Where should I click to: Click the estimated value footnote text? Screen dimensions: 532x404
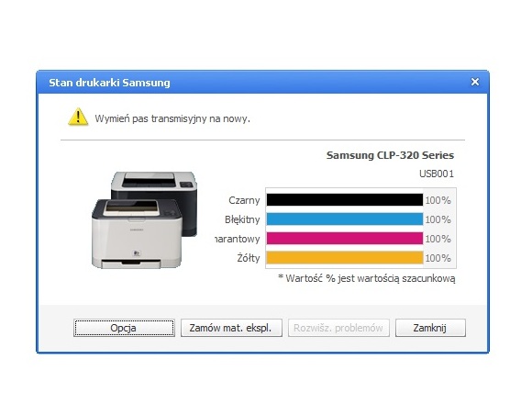tap(366, 278)
